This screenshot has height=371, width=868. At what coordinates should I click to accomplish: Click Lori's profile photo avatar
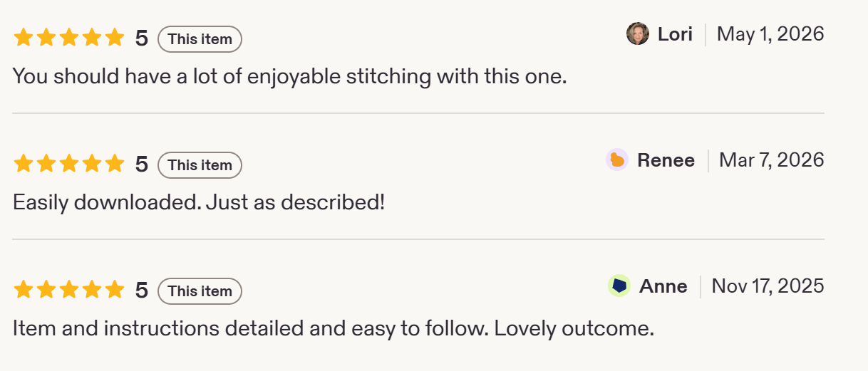(638, 33)
